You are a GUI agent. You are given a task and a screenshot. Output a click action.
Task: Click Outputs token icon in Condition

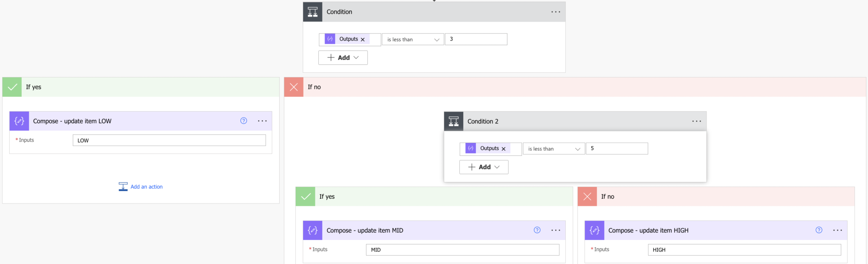pos(330,39)
